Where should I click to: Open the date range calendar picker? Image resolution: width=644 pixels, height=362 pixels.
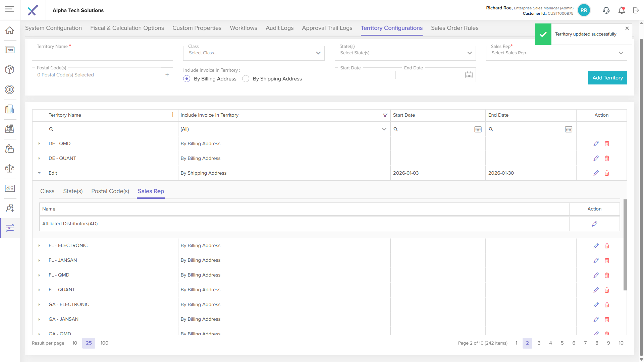pos(469,75)
